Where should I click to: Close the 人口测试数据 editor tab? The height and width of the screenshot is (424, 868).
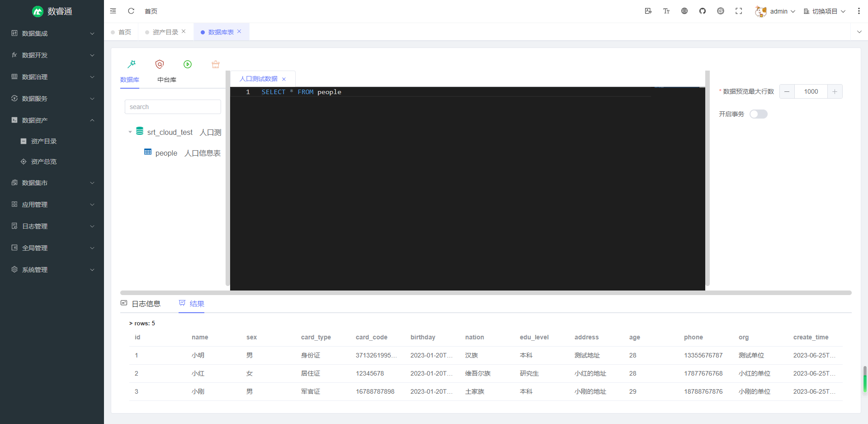284,79
